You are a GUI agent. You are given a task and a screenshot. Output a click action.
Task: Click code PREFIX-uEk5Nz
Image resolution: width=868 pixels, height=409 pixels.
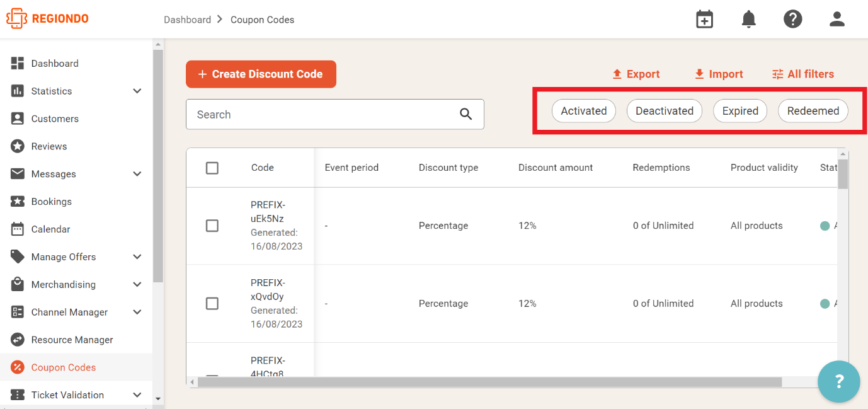(268, 212)
